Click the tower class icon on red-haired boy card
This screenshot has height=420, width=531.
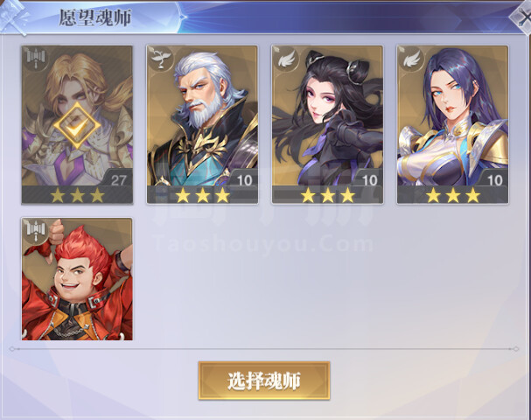(36, 230)
